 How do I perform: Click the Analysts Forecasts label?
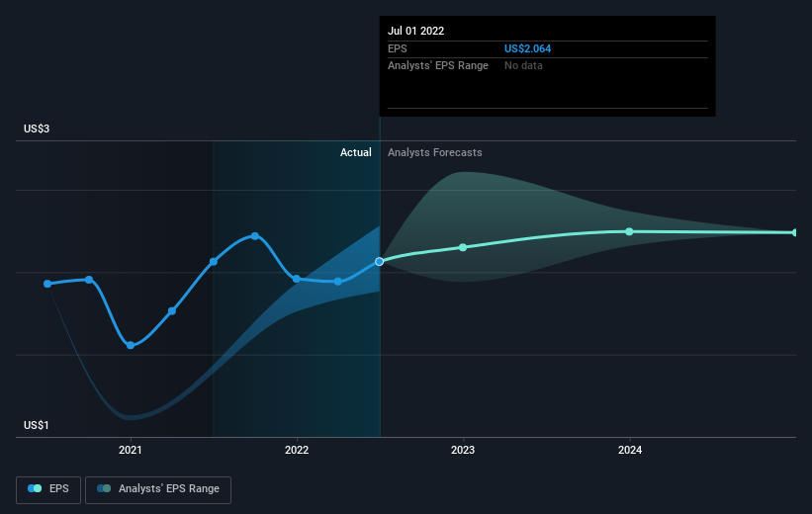[x=435, y=152]
